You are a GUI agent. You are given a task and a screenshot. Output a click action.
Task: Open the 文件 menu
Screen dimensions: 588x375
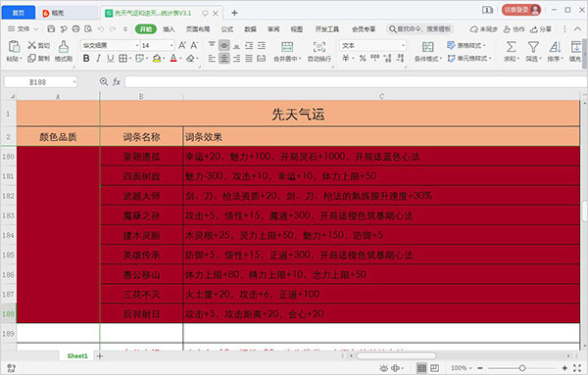23,28
